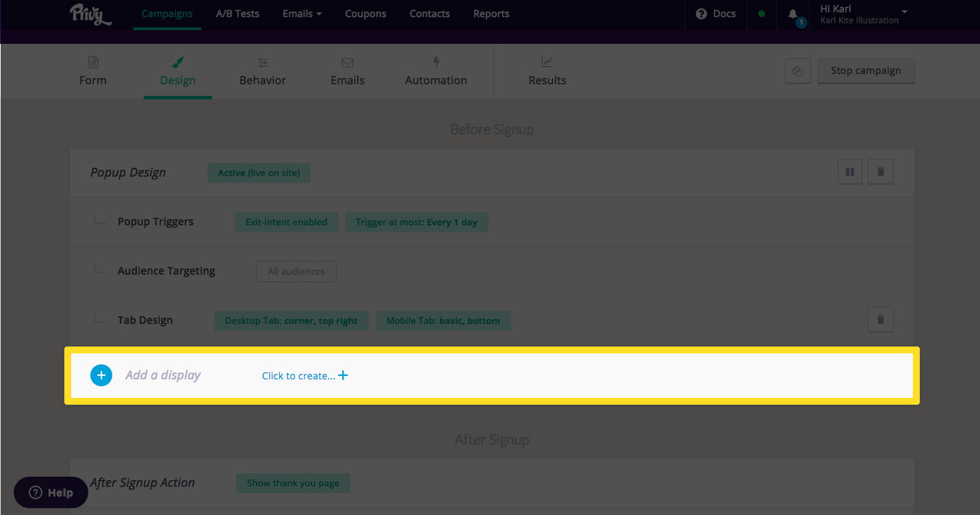Open the Help chat widget

(51, 492)
